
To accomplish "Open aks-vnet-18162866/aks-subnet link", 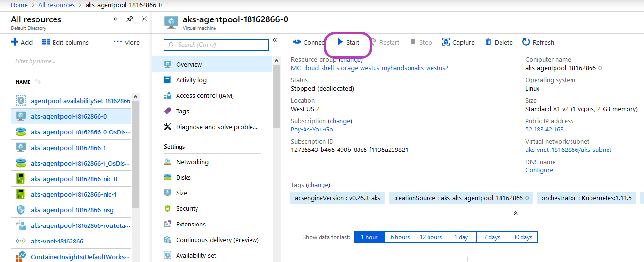I will point(569,150).
